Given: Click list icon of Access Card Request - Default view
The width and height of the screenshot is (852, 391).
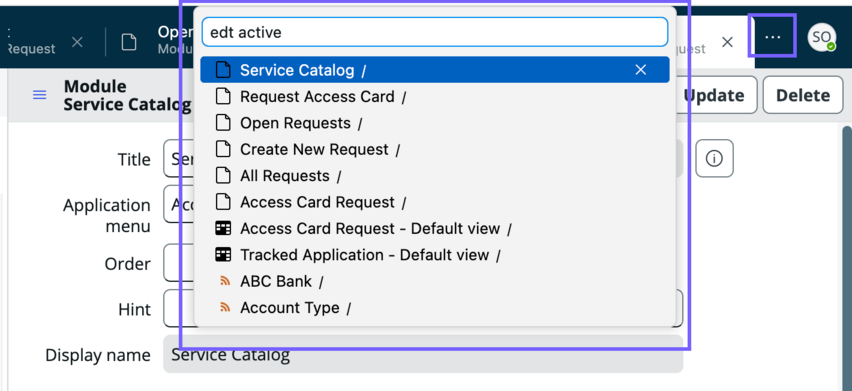Looking at the screenshot, I should pyautogui.click(x=223, y=229).
